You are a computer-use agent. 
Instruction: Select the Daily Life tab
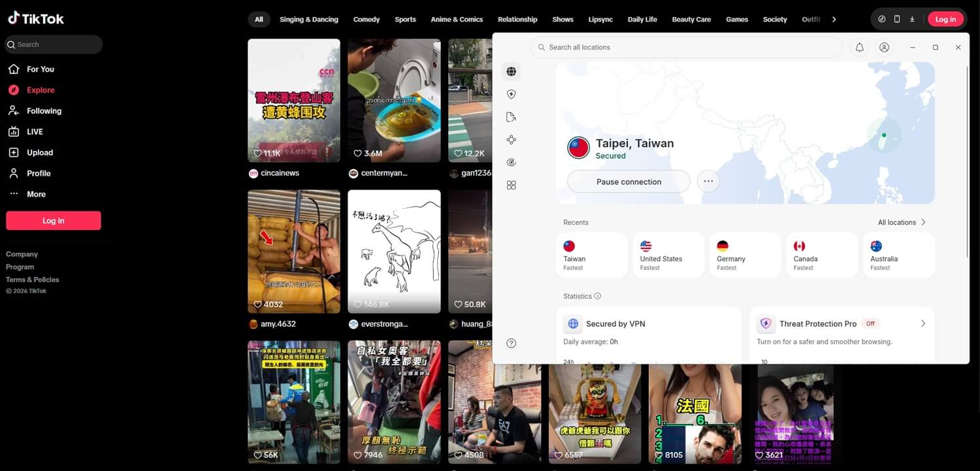coord(642,20)
